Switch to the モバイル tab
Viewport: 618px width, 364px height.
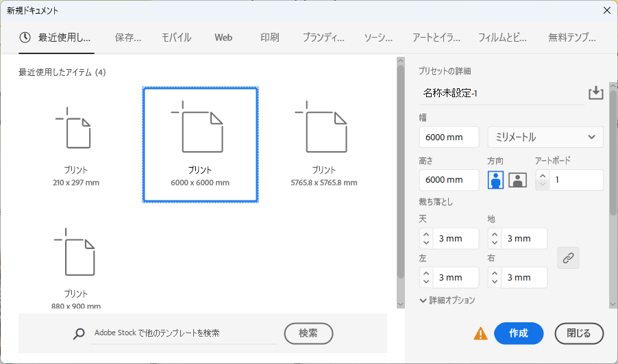[x=176, y=38]
